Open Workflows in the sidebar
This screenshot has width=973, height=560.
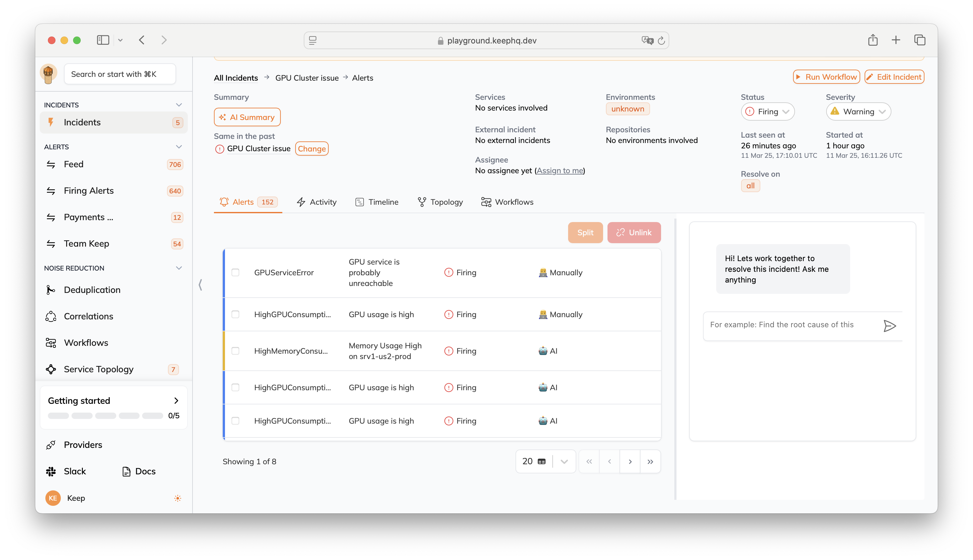coord(113,343)
